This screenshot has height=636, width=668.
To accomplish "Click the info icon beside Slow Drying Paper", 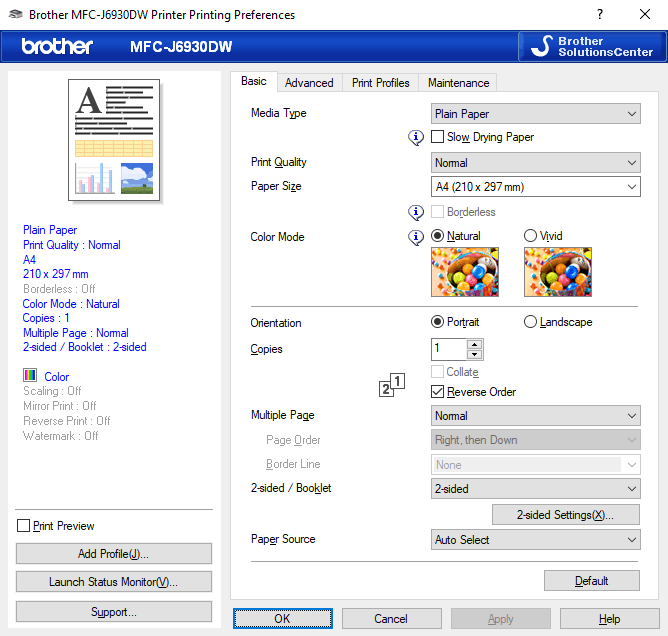I will 416,138.
